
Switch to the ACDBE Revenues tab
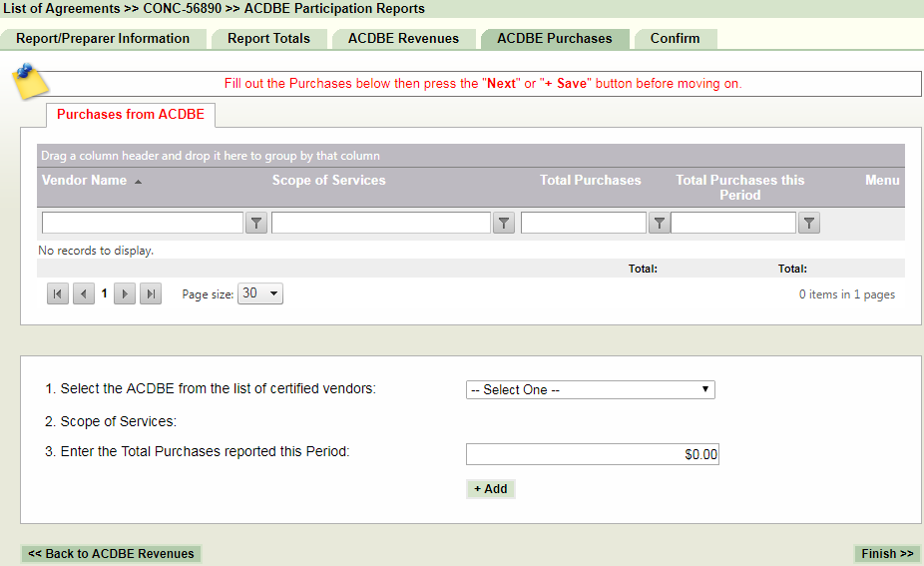(x=403, y=39)
